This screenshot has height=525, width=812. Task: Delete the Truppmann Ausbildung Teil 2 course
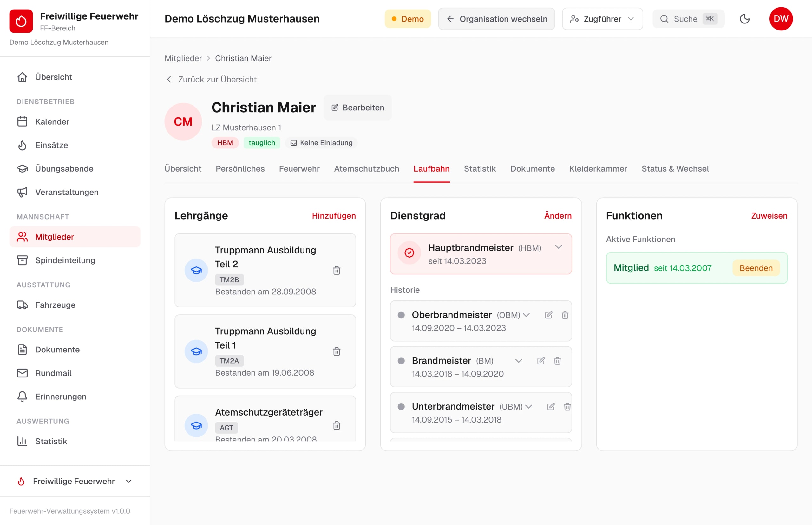(x=337, y=270)
